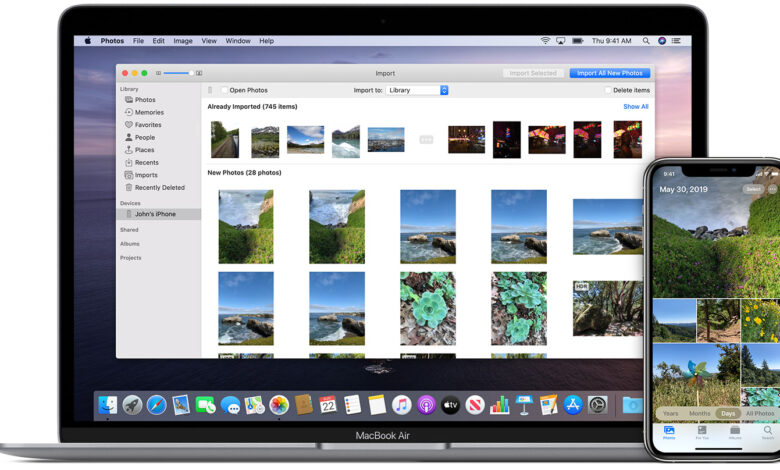Open the View menu
This screenshot has height=470, width=780.
coord(209,41)
